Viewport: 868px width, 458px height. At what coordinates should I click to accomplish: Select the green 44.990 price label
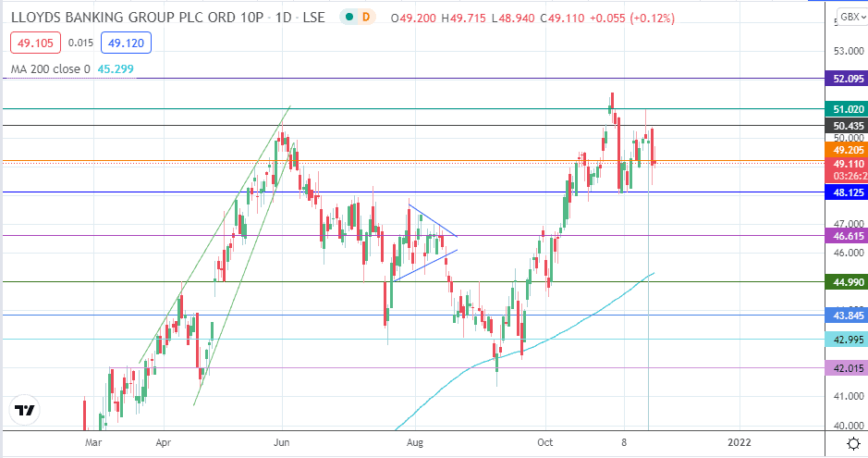847,282
